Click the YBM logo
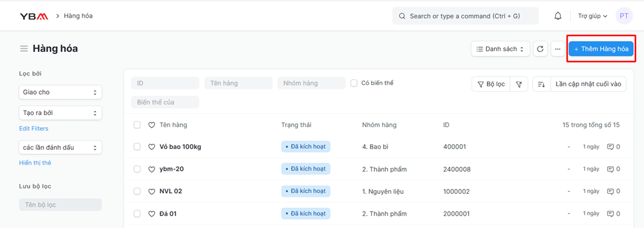644x228 pixels. (34, 16)
